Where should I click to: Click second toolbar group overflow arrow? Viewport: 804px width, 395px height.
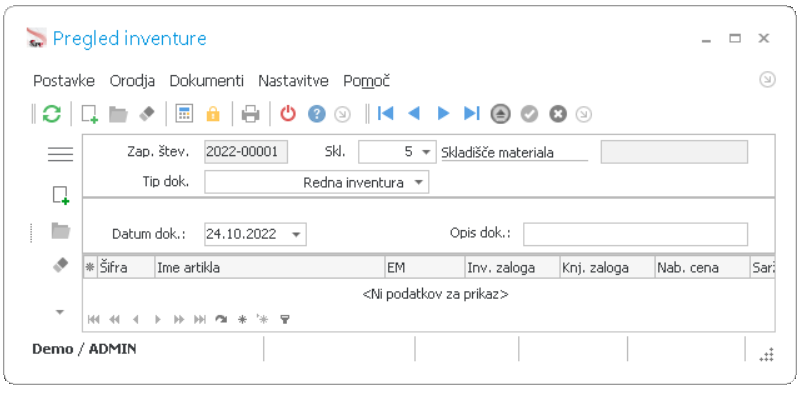click(x=584, y=114)
